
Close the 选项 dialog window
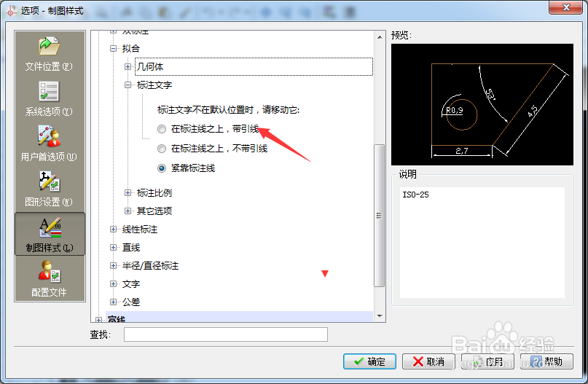coord(566,7)
